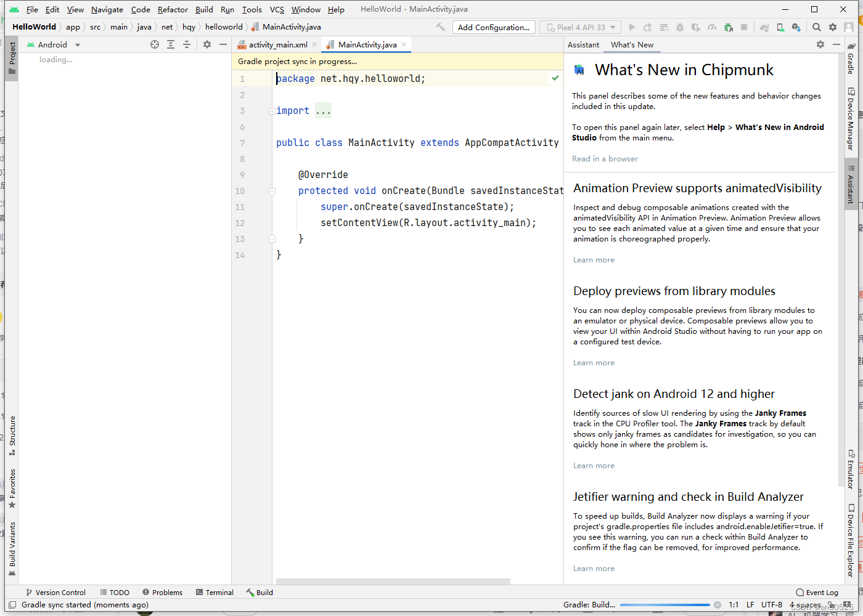Open the SDK Manager toolbar icon
This screenshot has height=616, width=863.
(796, 27)
